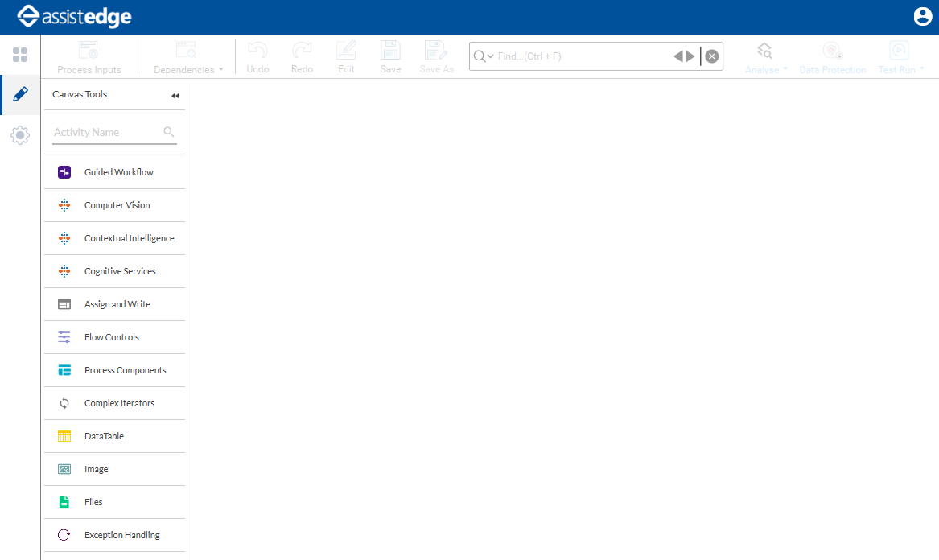
Task: Click the Guided Workflow purple icon
Action: coord(64,172)
